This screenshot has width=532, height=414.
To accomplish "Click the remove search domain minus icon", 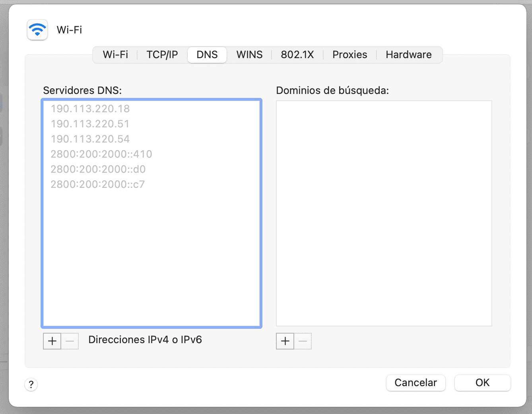I will [303, 341].
